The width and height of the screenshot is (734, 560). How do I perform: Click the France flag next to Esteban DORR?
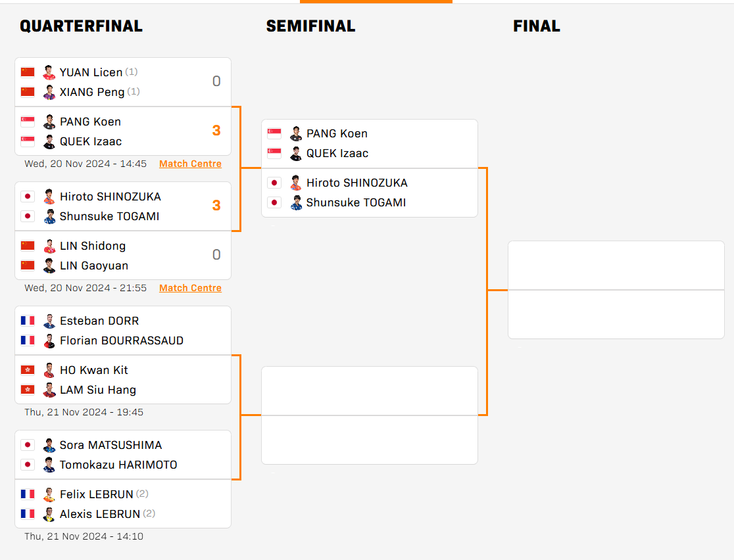28,321
